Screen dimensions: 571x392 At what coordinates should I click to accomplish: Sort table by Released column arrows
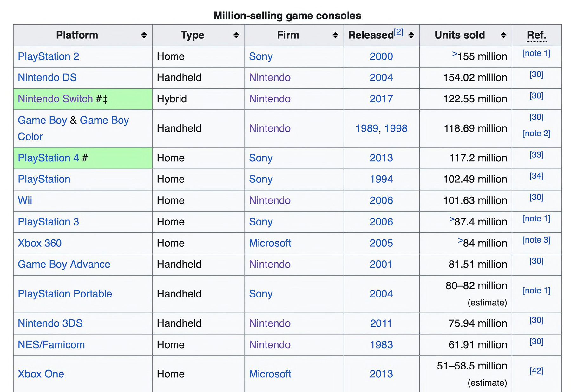[411, 35]
